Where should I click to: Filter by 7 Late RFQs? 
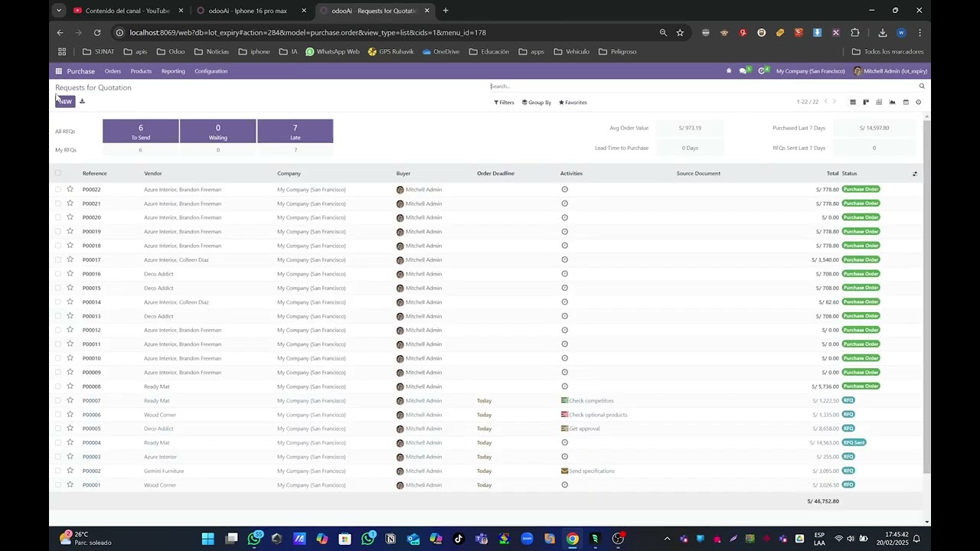coord(296,131)
